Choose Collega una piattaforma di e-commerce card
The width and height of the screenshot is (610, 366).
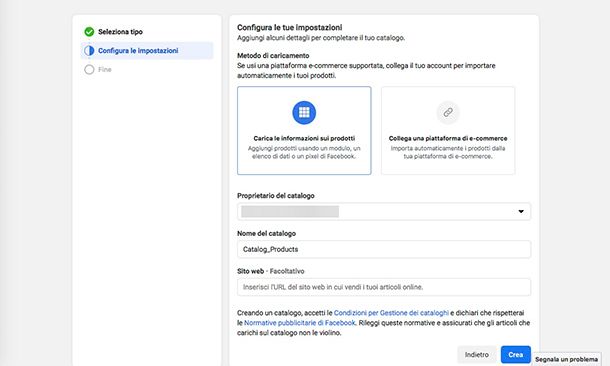pyautogui.click(x=448, y=131)
